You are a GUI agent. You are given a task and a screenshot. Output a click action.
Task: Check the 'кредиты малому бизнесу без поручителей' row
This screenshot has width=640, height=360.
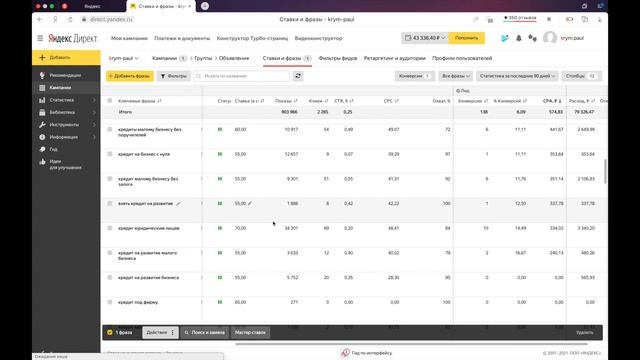110,129
